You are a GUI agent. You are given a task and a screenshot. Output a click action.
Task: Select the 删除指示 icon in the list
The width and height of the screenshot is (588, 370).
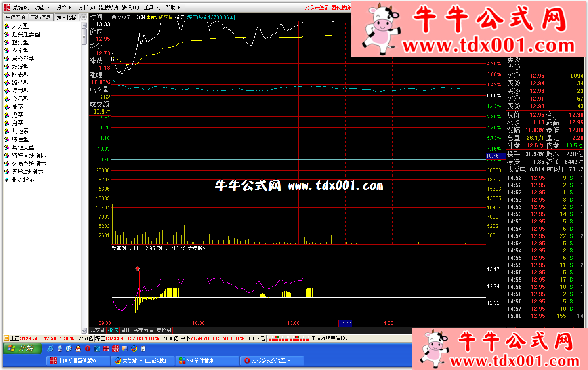point(7,180)
